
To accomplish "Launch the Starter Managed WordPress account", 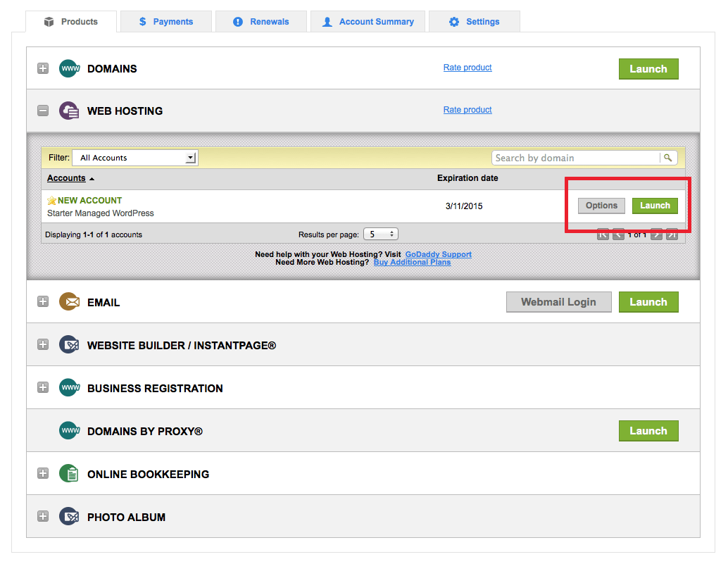I will pos(655,206).
